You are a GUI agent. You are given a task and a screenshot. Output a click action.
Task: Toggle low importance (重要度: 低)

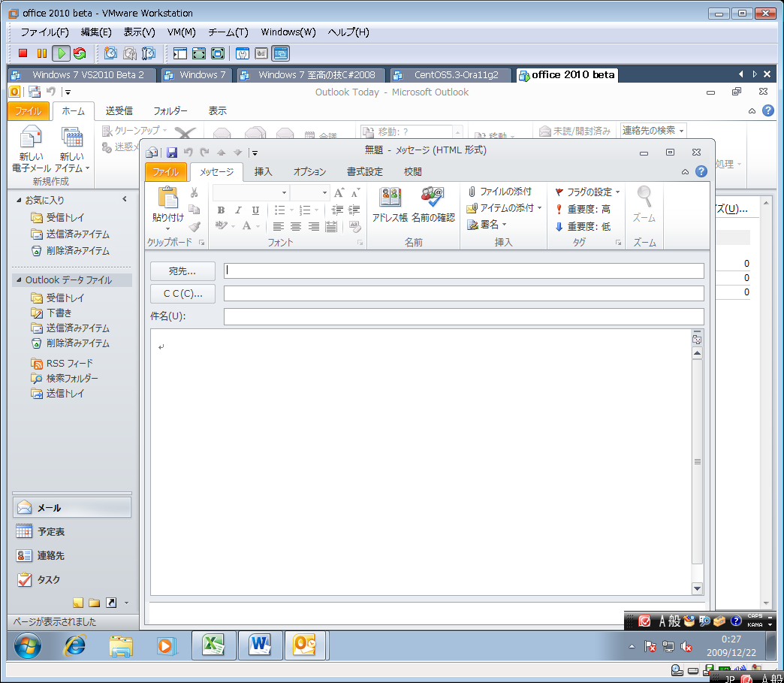click(583, 226)
